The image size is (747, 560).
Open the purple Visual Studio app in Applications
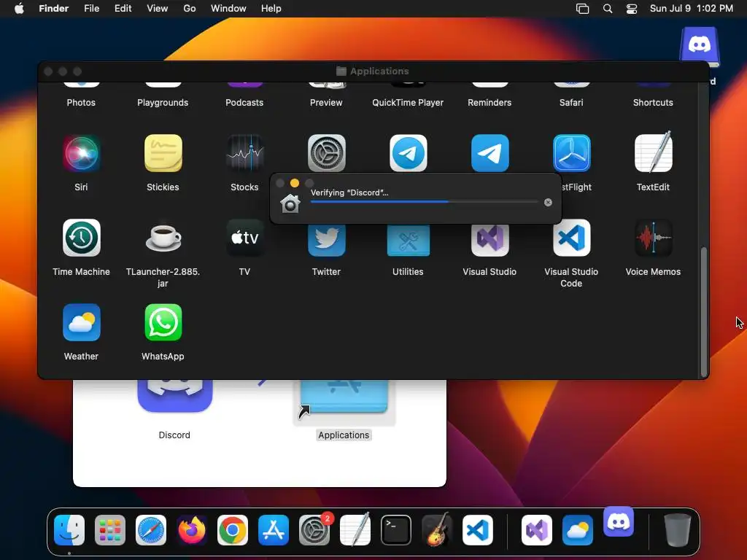point(489,241)
